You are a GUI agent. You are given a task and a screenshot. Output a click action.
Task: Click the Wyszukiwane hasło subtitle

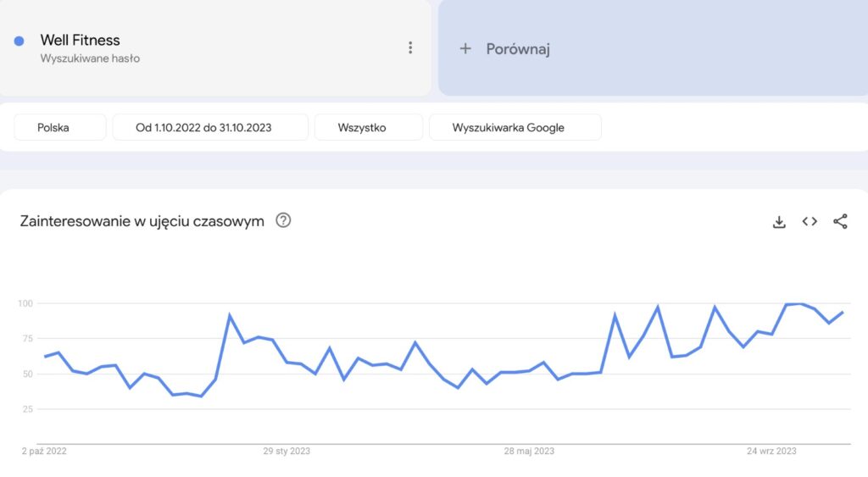[90, 58]
